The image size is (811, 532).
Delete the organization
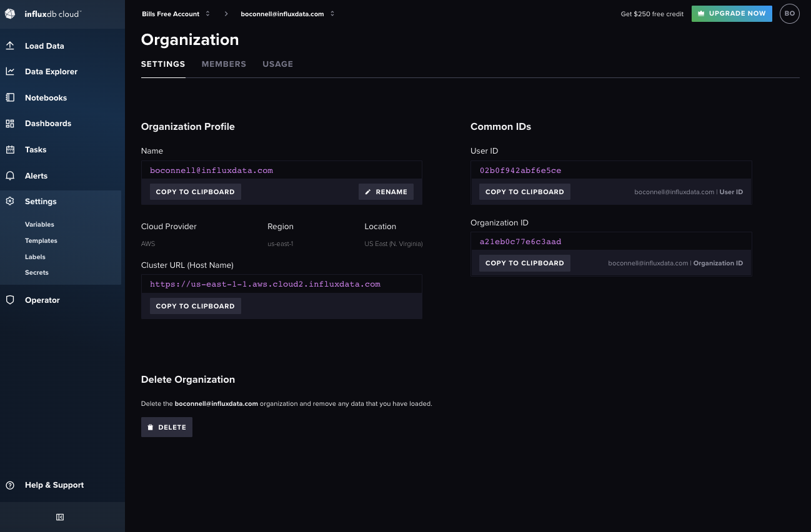click(166, 426)
